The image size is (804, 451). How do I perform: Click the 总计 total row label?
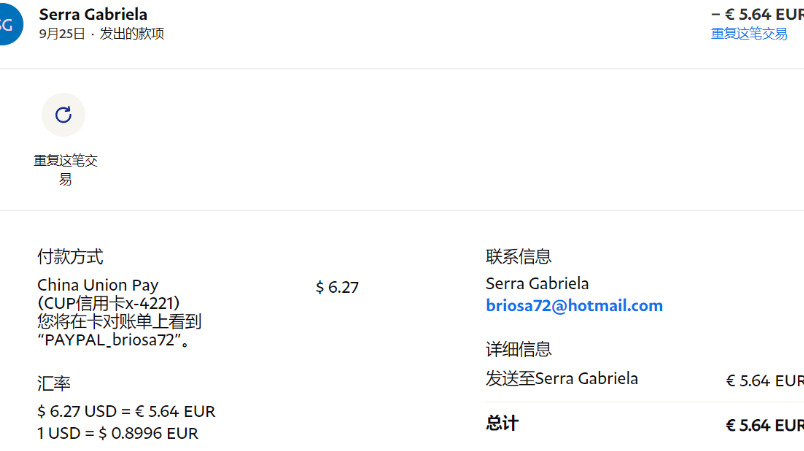(x=502, y=423)
